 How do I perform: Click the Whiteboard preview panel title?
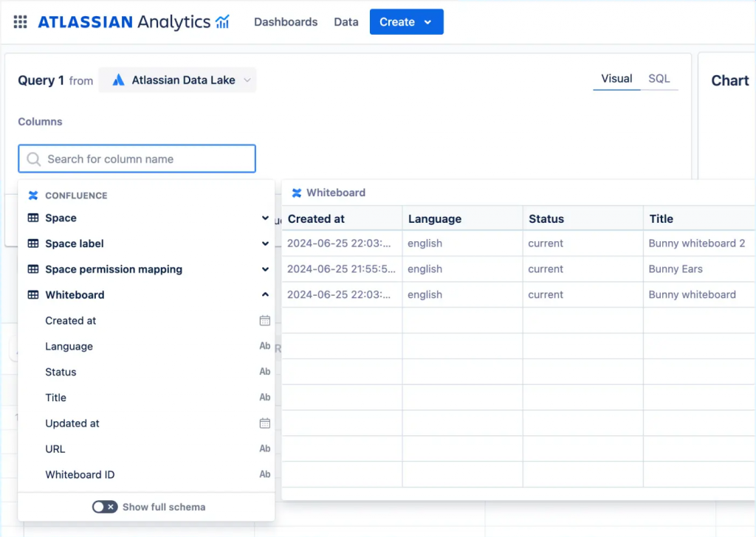pyautogui.click(x=336, y=193)
